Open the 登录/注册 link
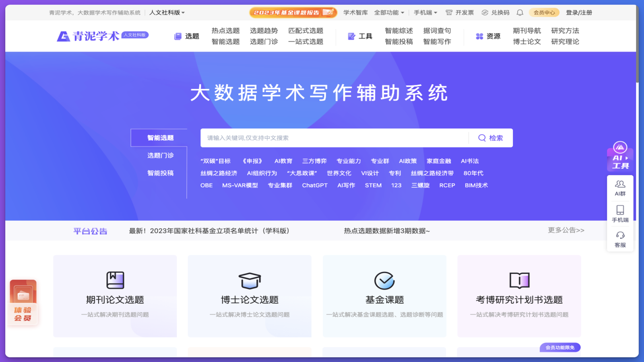This screenshot has height=362, width=644. pos(579,12)
